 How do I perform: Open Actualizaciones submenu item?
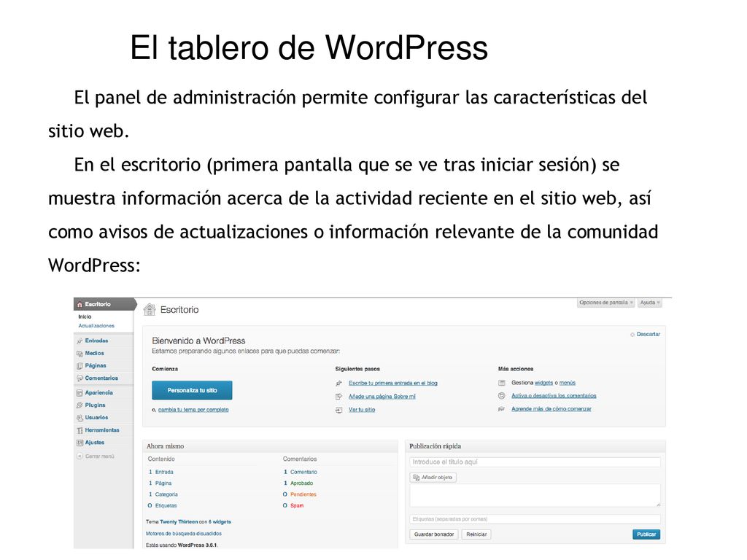pos(96,326)
